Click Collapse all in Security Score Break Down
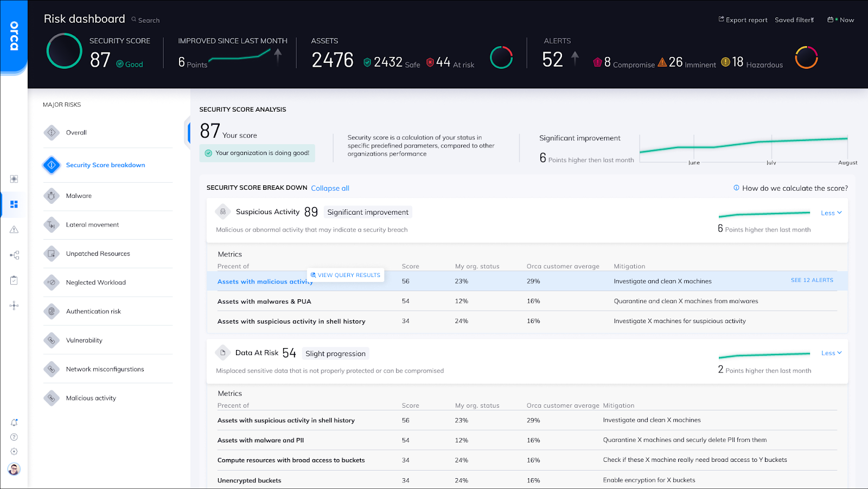Viewport: 868px width, 489px height. click(x=330, y=188)
